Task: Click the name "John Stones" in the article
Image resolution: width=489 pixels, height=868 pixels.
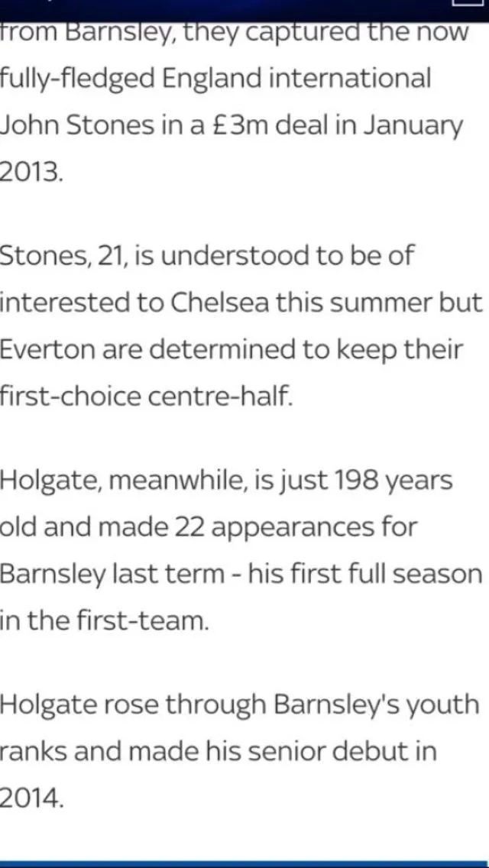Action: tap(76, 125)
